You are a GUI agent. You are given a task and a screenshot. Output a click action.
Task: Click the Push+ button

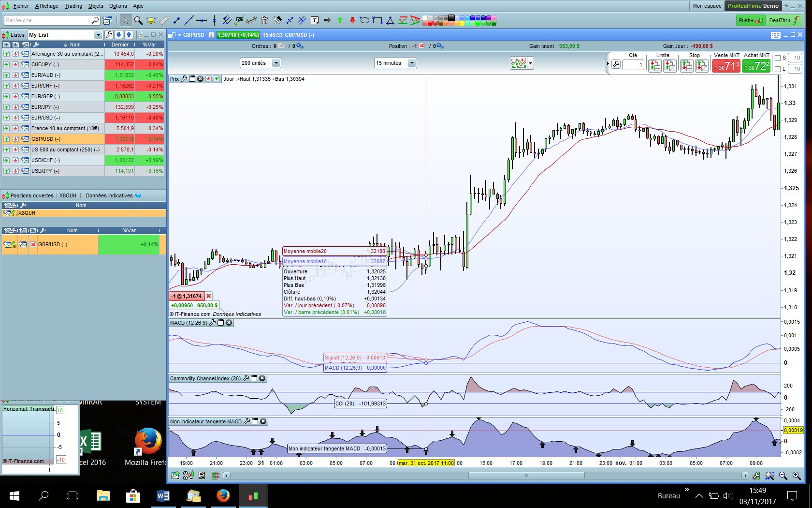coord(751,20)
